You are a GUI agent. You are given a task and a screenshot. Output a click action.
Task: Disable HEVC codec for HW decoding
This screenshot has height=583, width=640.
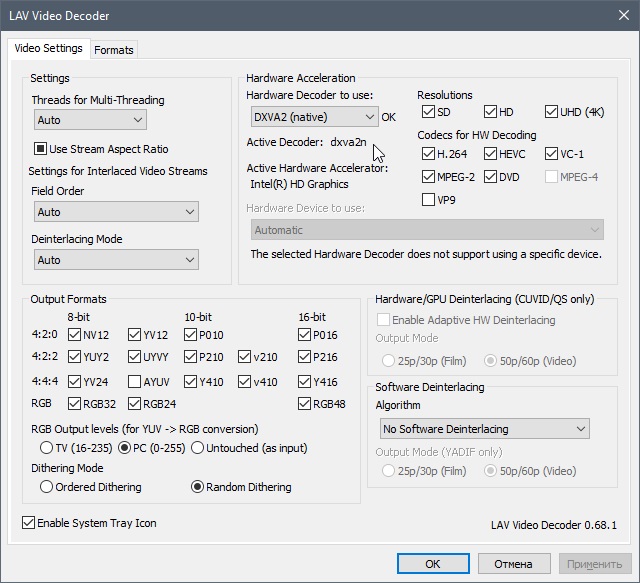pyautogui.click(x=491, y=154)
